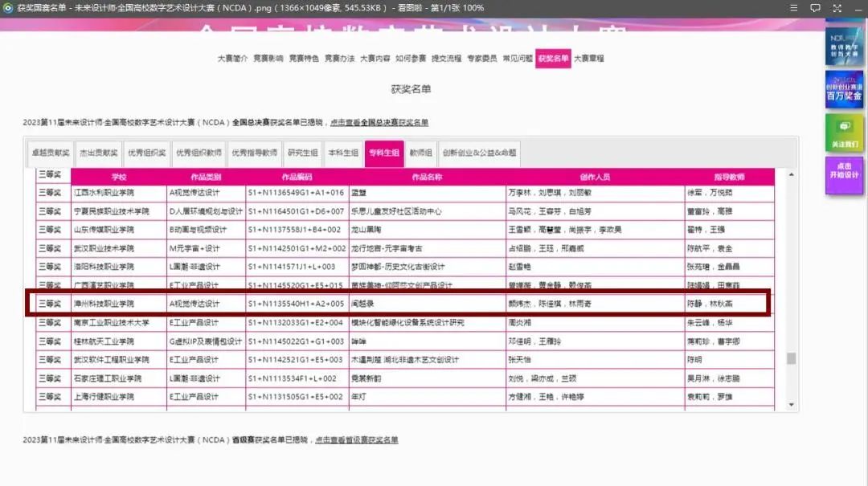Select the 江西水利职业学院 school cell
This screenshot has width=868, height=486.
119,193
